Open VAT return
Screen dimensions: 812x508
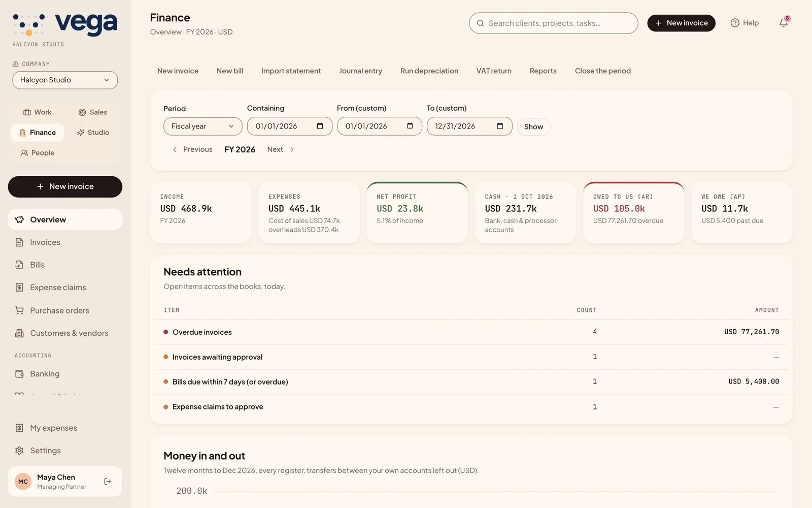494,71
